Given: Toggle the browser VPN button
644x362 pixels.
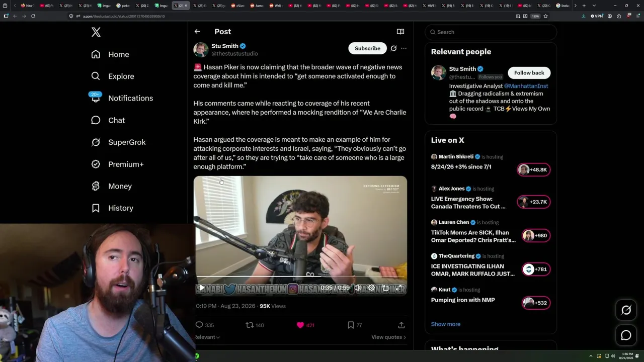Looking at the screenshot, I should click(x=597, y=16).
